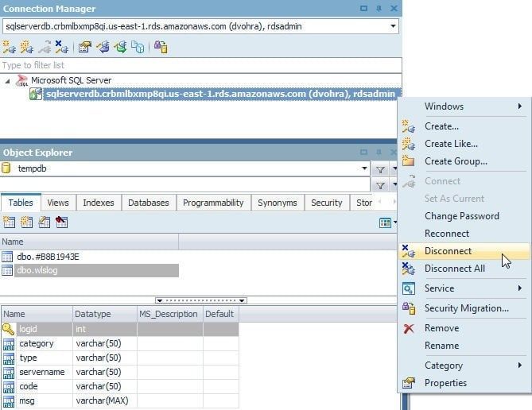Choose Create... in the context menu
The image size is (532, 410).
(x=464, y=126)
